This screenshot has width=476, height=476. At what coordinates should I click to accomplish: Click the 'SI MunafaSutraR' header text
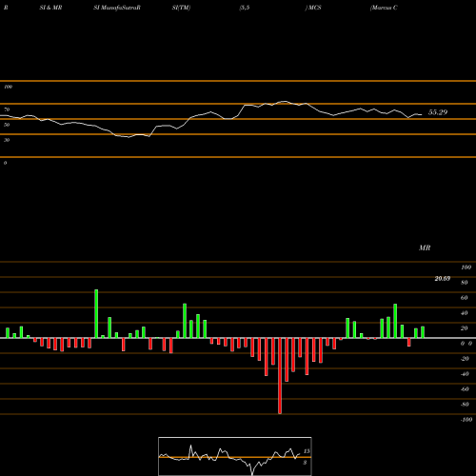pyautogui.click(x=117, y=8)
